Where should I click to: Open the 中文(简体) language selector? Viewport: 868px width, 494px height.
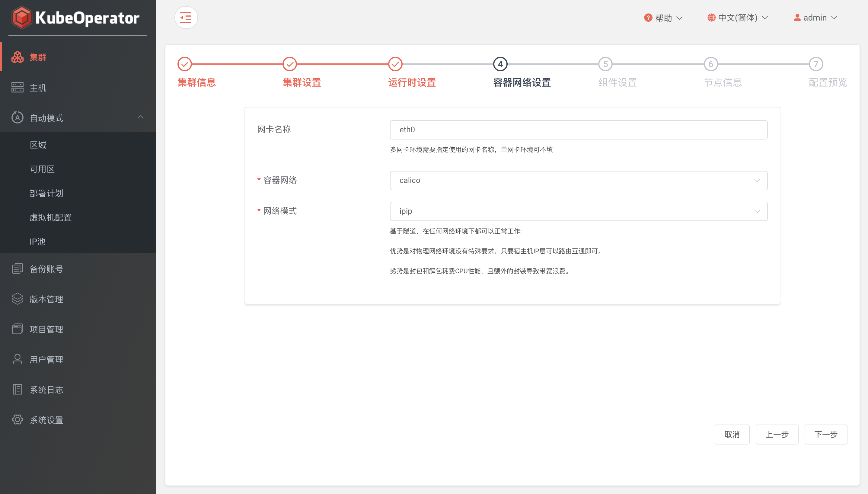(x=737, y=18)
